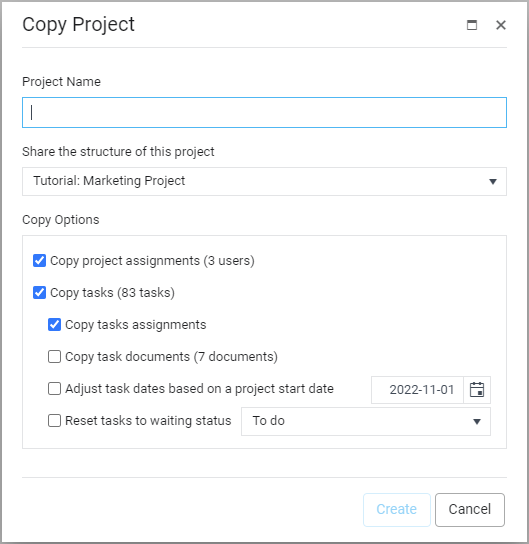Click the To do dropdown arrow
This screenshot has height=544, width=529.
coord(477,422)
